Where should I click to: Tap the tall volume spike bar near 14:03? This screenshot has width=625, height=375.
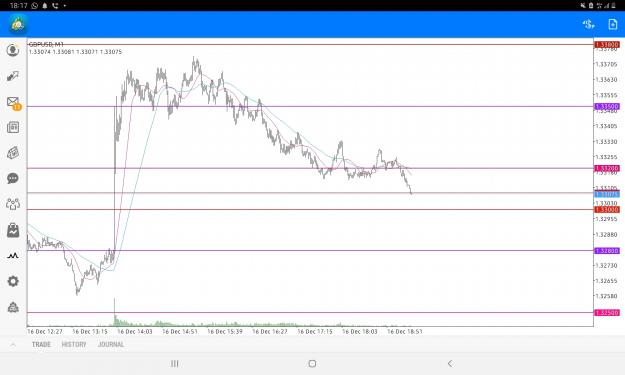(114, 312)
